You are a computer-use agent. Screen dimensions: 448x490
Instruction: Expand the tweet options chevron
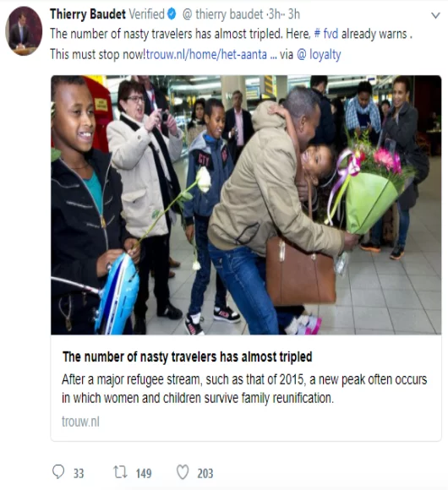[435, 15]
